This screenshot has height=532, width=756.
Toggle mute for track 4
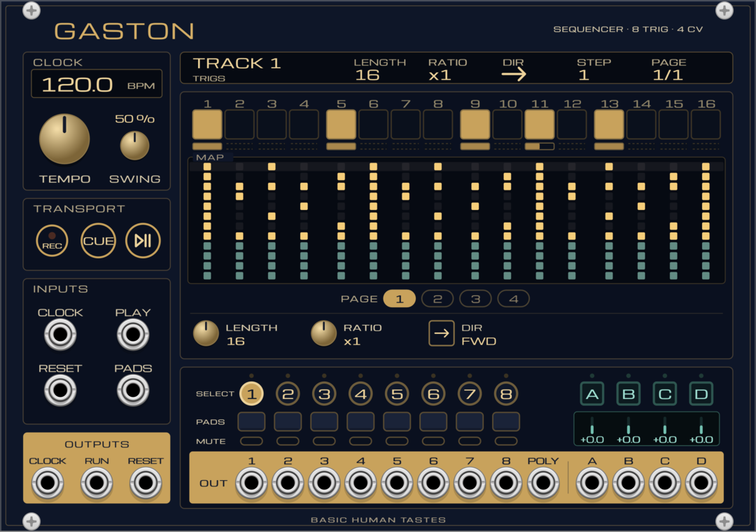[x=360, y=441]
